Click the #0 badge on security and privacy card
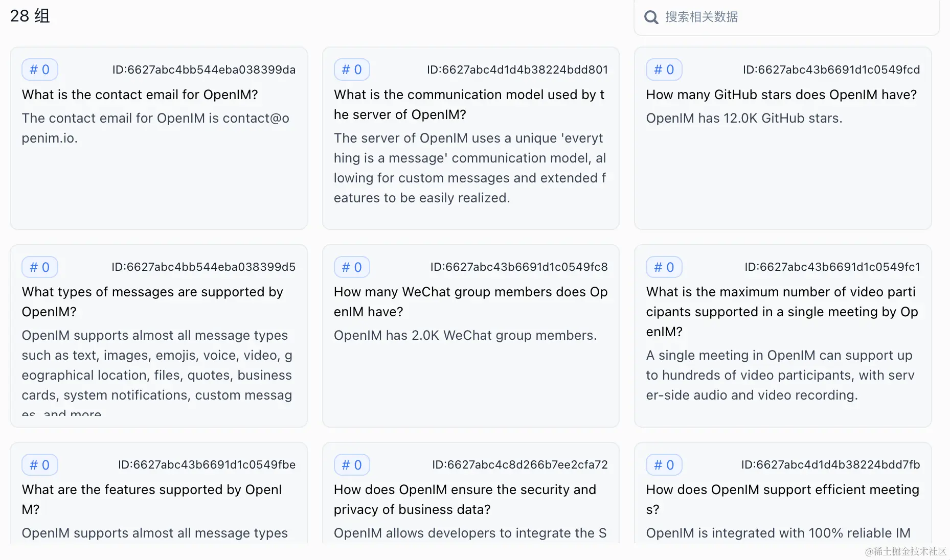This screenshot has width=950, height=560. 352,465
